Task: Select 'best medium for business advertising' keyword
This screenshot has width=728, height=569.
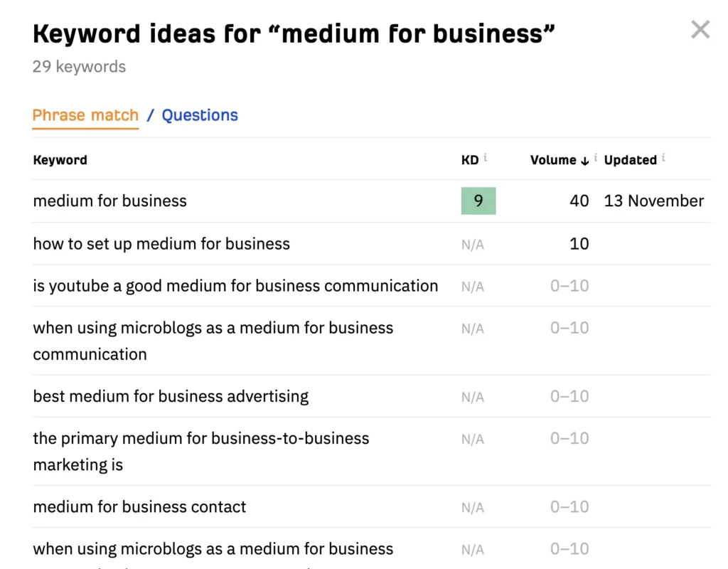Action: pos(171,396)
